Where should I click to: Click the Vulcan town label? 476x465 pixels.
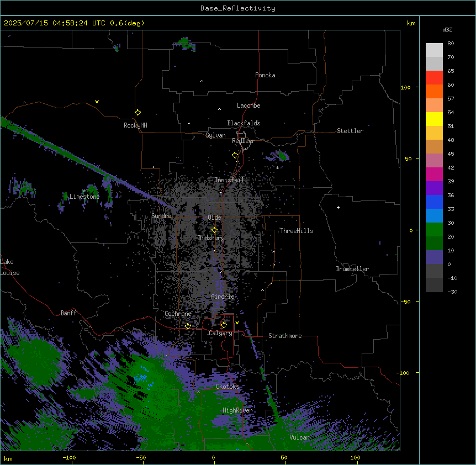[x=300, y=437]
